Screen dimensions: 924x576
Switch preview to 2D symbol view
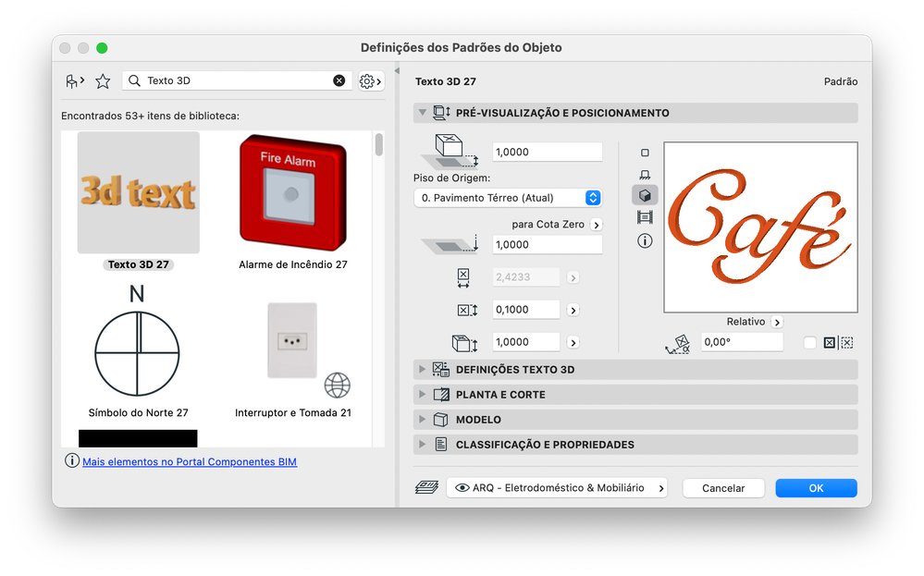645,153
